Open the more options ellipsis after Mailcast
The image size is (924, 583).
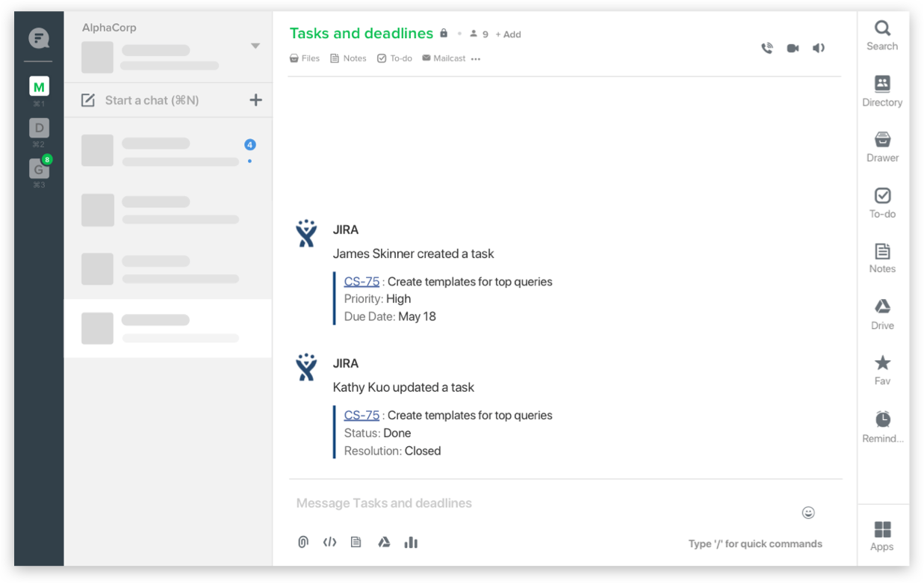476,59
